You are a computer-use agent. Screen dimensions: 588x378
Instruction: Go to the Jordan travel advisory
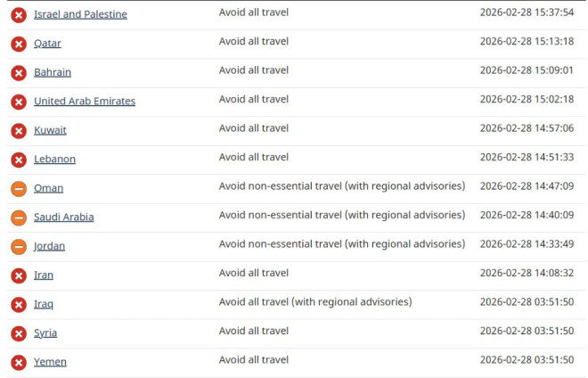[x=49, y=246]
